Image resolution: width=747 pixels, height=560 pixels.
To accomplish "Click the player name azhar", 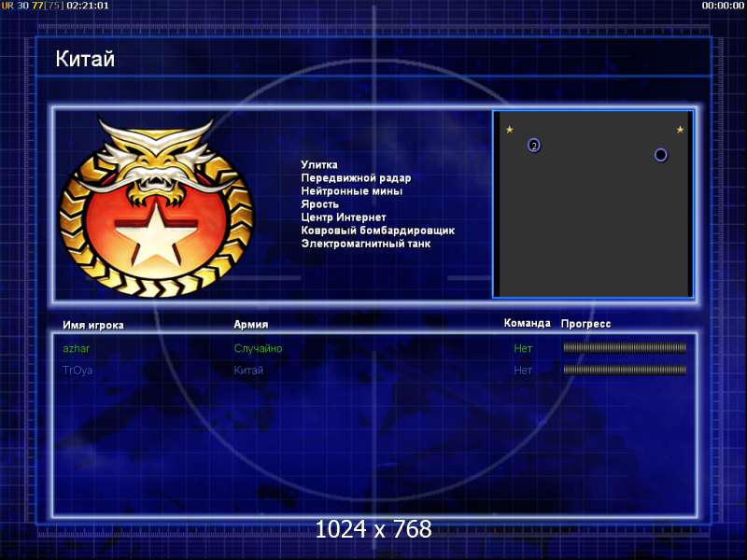I will pyautogui.click(x=77, y=348).
